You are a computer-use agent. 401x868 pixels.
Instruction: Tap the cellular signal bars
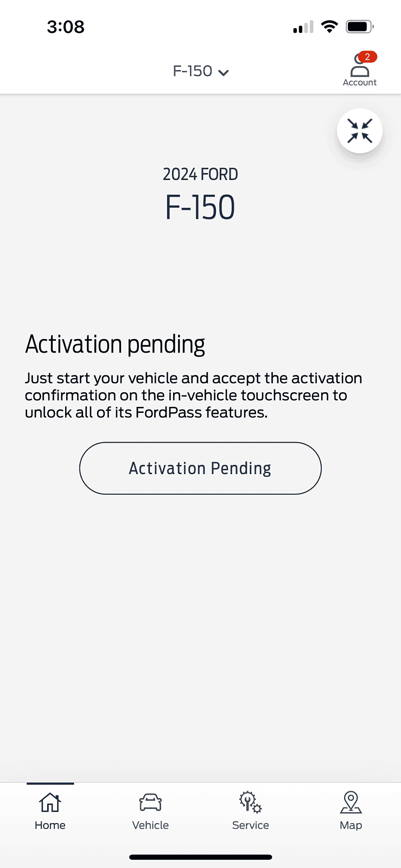tap(303, 27)
